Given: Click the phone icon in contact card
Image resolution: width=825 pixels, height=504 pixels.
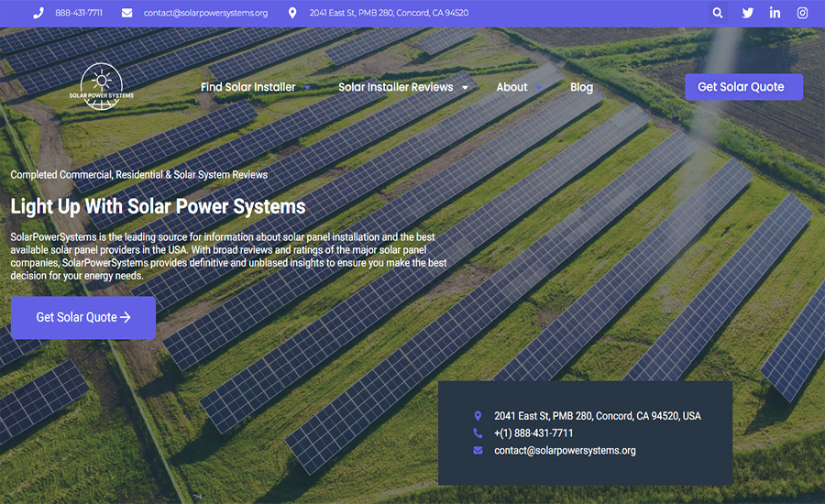Looking at the screenshot, I should tap(478, 433).
